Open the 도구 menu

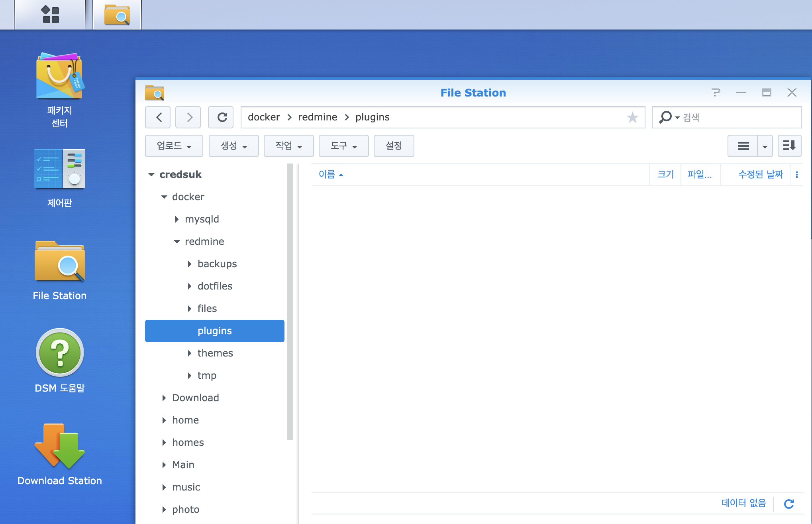(x=343, y=146)
